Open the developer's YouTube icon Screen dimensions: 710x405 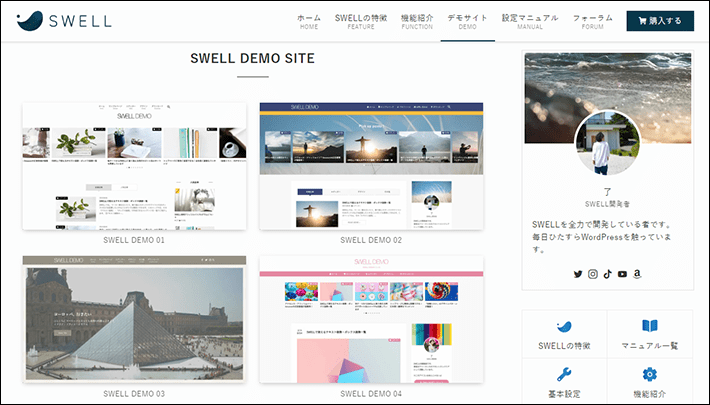(x=622, y=274)
